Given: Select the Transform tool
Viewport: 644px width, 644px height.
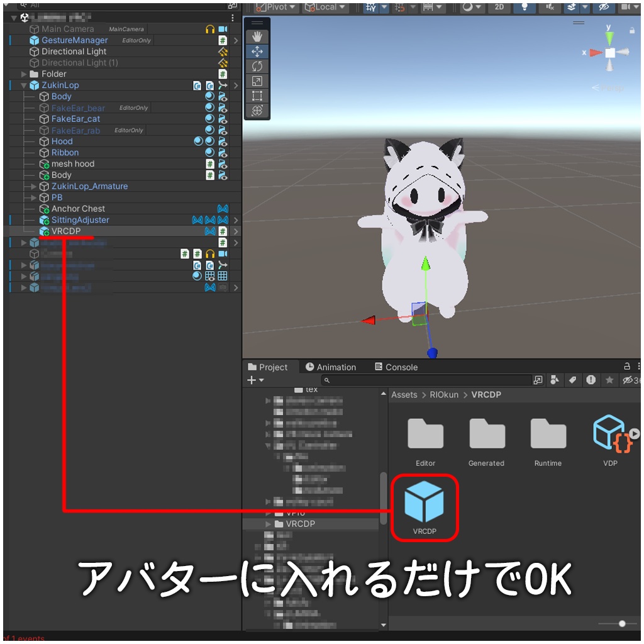Looking at the screenshot, I should click(257, 111).
